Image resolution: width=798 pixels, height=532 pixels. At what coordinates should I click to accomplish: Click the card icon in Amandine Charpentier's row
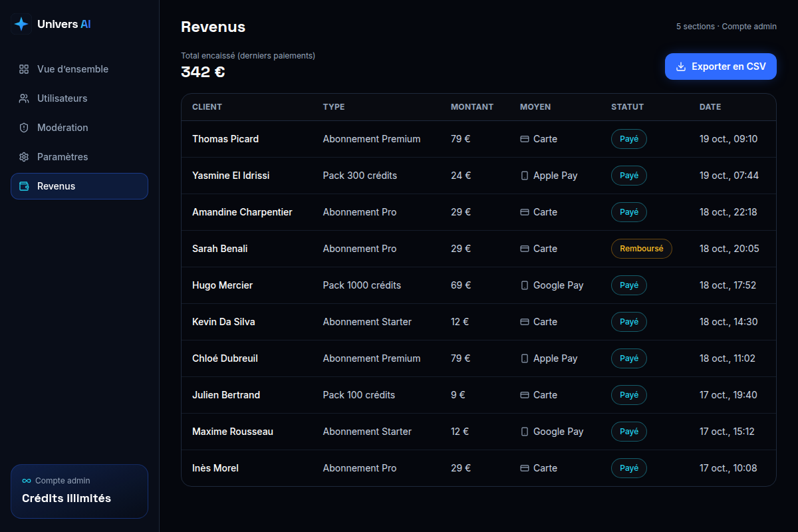pyautogui.click(x=525, y=212)
